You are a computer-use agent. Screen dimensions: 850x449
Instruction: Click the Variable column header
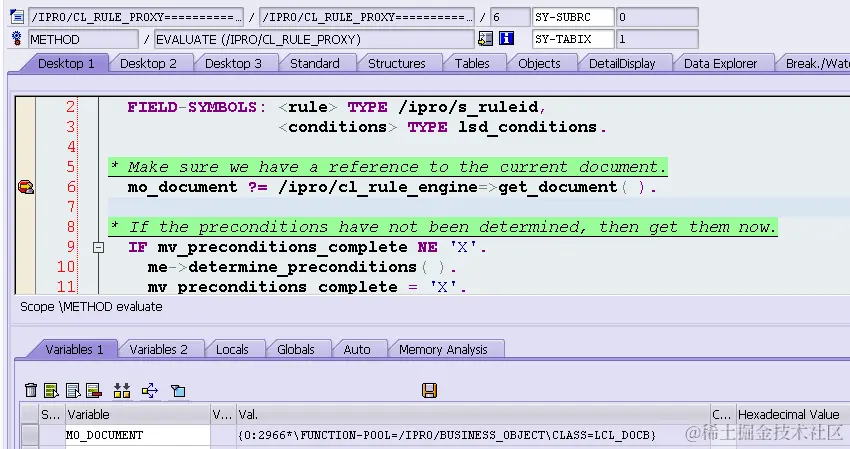138,414
